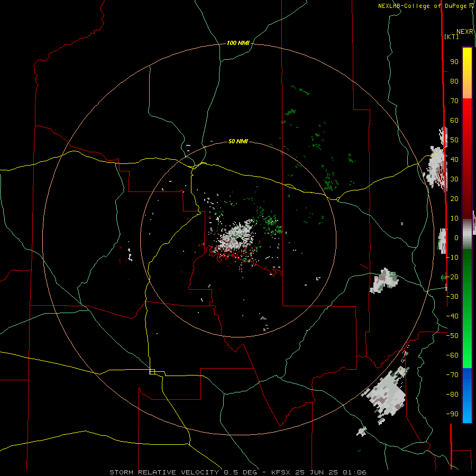The height and width of the screenshot is (476, 476).
Task: Select the 10 knot scale label
Action: click(x=454, y=218)
